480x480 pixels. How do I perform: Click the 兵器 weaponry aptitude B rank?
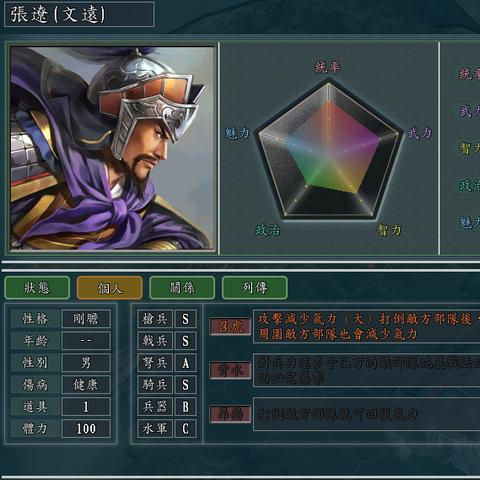(186, 407)
